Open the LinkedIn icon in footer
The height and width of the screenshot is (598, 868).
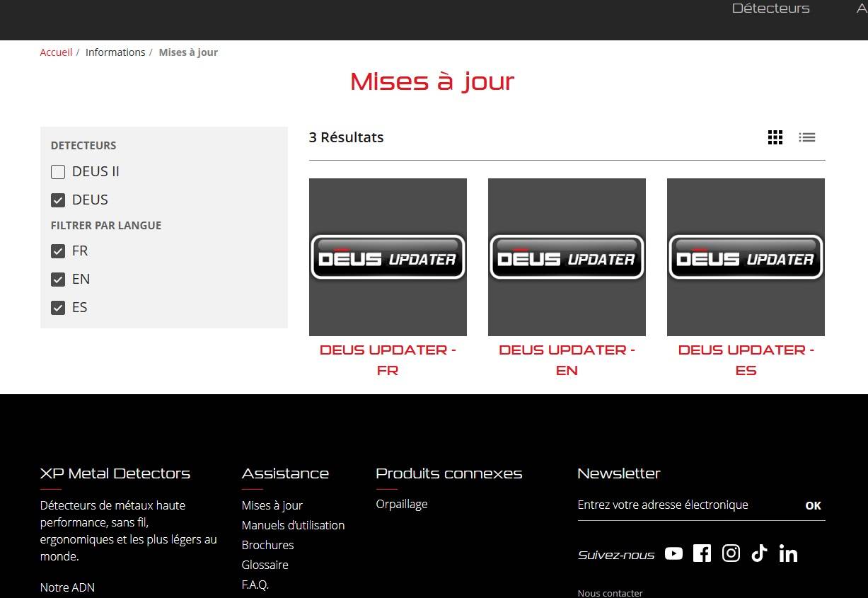pyautogui.click(x=788, y=553)
